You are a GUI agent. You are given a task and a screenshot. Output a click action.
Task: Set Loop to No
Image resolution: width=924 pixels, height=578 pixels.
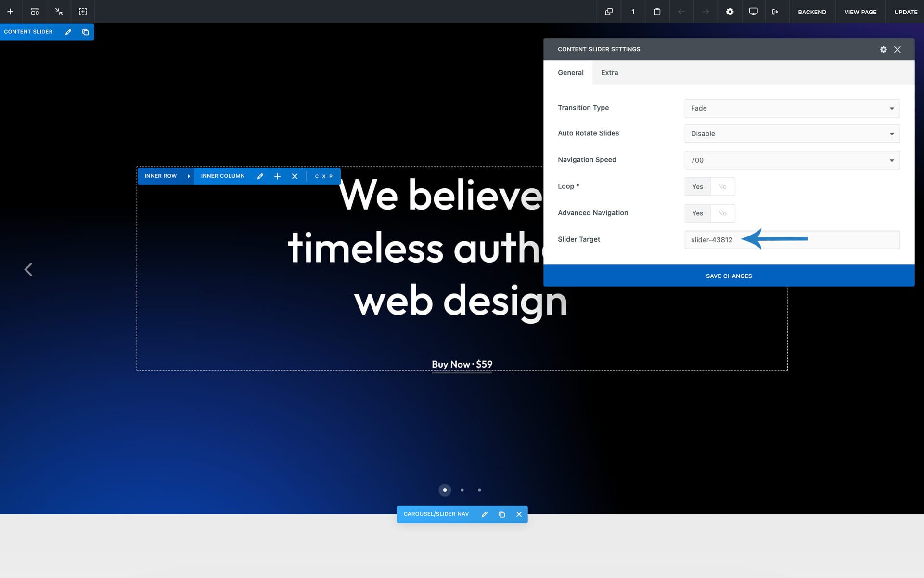coord(722,187)
